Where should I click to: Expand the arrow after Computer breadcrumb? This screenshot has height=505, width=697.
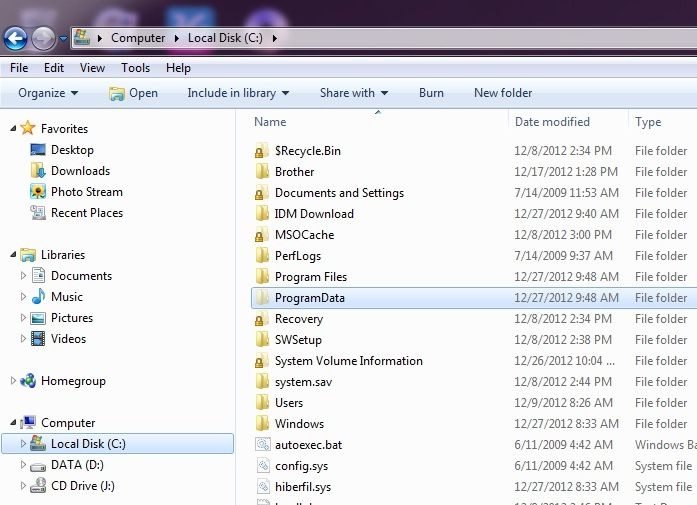coord(176,39)
